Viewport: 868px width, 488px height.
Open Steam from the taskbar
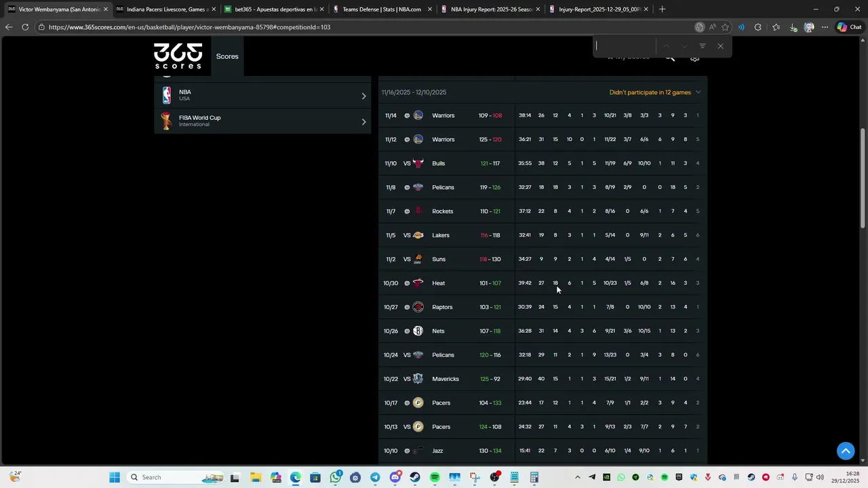coord(415,477)
